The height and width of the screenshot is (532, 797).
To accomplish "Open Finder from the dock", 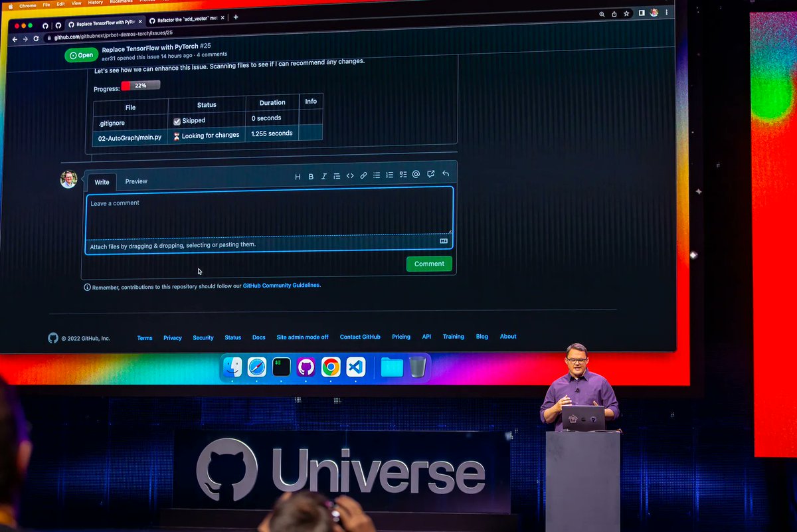I will 232,367.
